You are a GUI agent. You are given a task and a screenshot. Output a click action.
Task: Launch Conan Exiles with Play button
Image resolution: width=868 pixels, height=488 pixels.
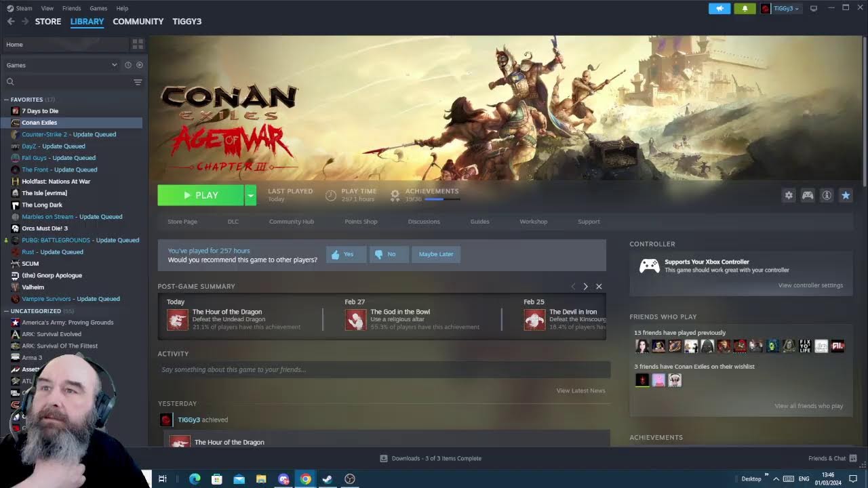click(201, 195)
